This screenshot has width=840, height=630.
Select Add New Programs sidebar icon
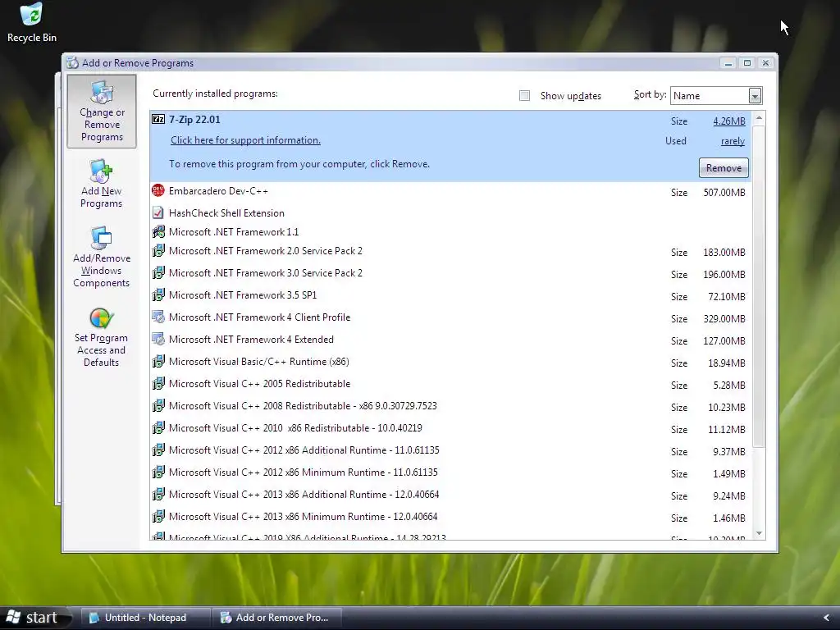101,183
